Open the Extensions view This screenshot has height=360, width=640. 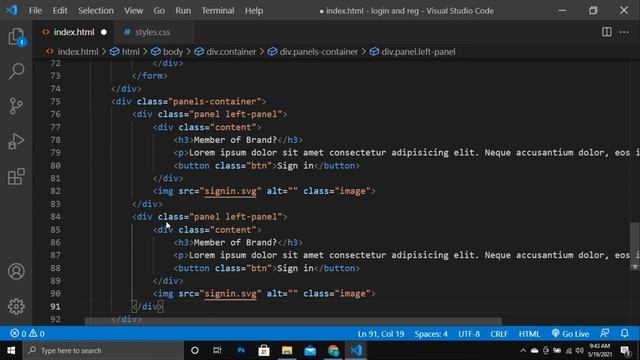coord(16,176)
